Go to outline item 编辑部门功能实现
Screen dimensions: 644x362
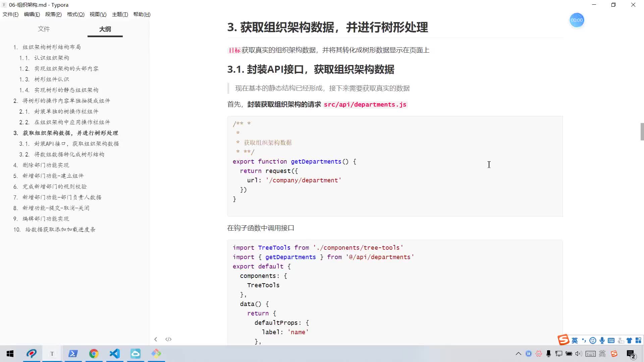46,219
